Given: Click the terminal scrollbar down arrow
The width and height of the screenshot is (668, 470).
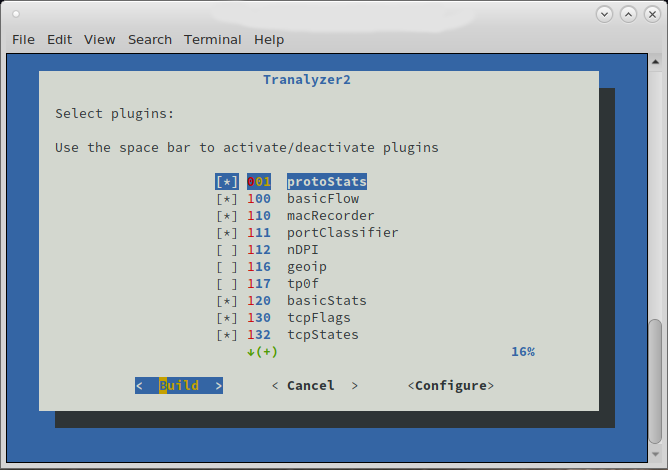Looking at the screenshot, I should [x=656, y=454].
